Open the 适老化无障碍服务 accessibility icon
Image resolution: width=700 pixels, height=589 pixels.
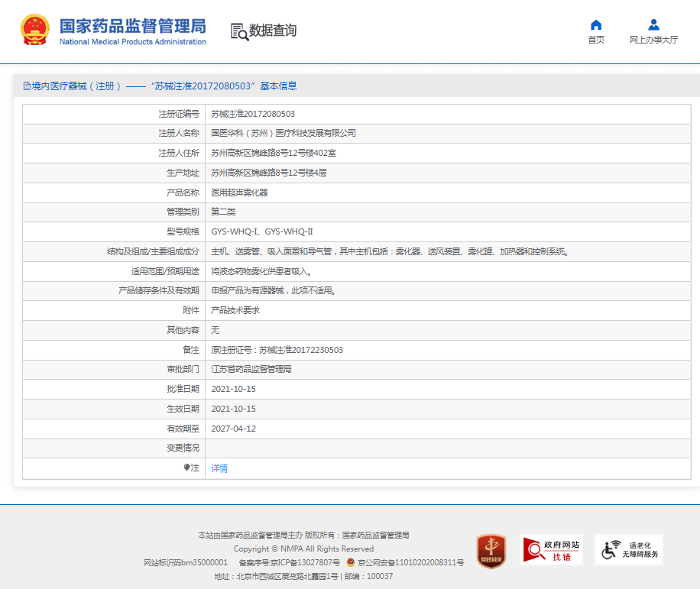628,549
